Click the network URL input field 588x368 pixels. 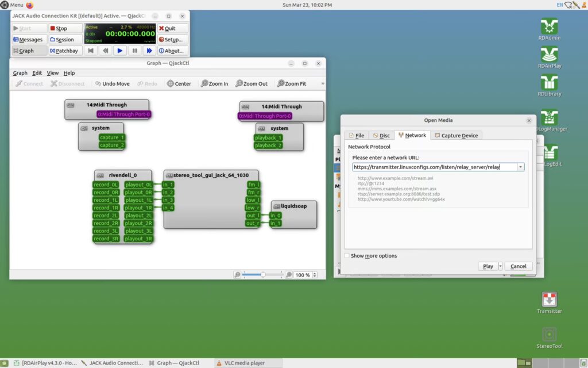[435, 167]
